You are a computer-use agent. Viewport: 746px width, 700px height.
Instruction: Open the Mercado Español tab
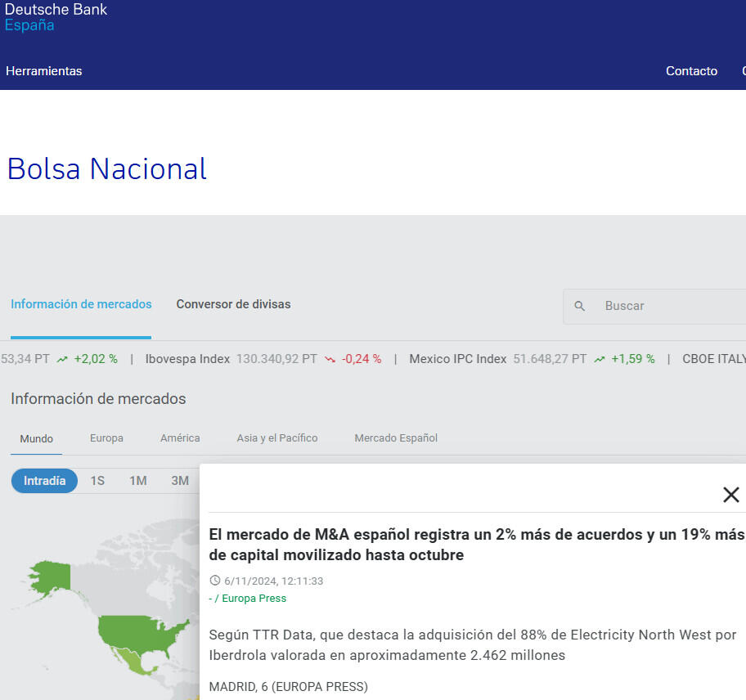(396, 438)
